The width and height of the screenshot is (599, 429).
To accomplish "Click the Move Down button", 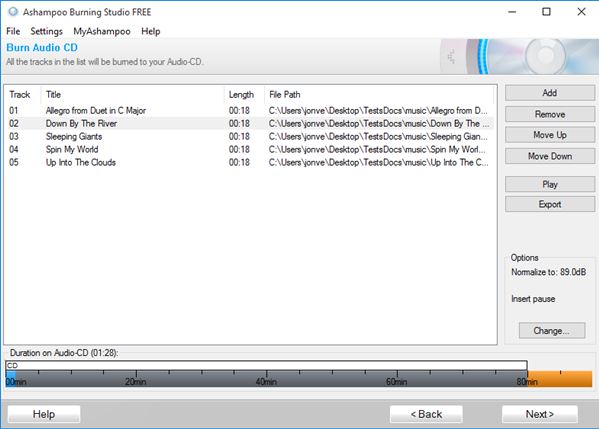I will pos(550,156).
